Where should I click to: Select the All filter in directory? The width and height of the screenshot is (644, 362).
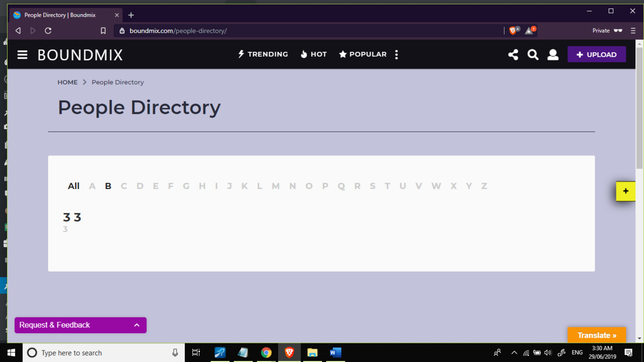pyautogui.click(x=73, y=186)
